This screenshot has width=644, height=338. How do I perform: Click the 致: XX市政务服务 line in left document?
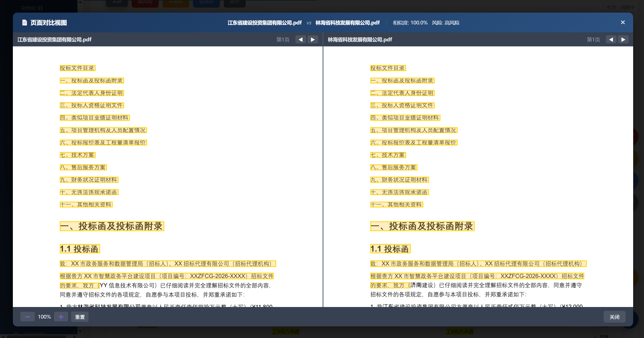pyautogui.click(x=168, y=263)
